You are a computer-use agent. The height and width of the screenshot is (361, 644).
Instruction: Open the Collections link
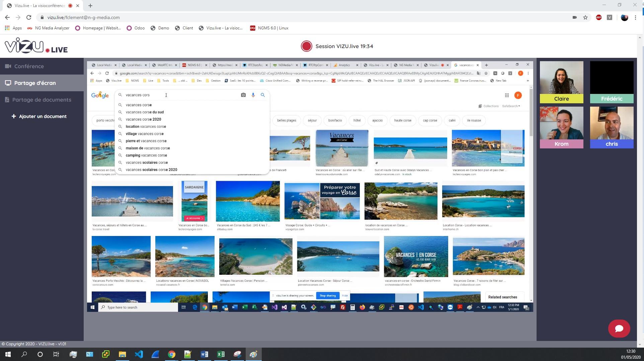click(x=488, y=106)
